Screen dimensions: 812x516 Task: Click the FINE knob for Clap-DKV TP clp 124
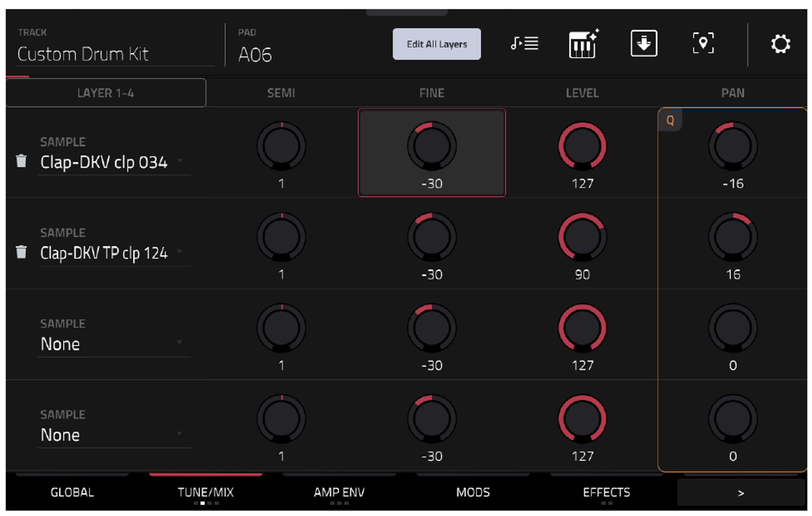coord(432,237)
